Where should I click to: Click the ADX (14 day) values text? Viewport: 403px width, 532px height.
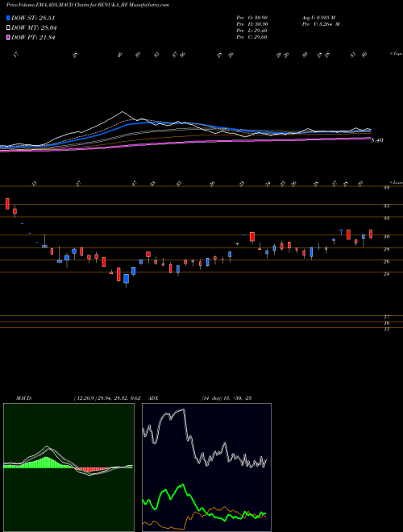(x=226, y=398)
